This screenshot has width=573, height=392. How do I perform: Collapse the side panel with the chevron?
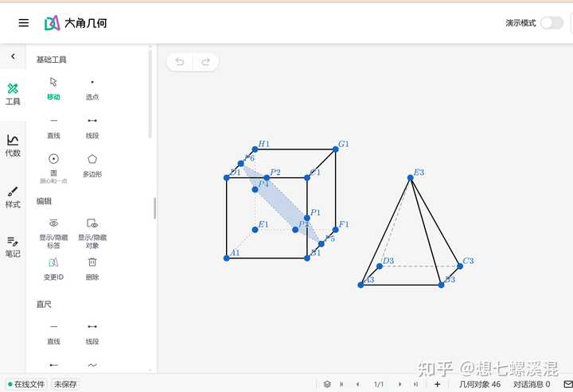pos(13,56)
